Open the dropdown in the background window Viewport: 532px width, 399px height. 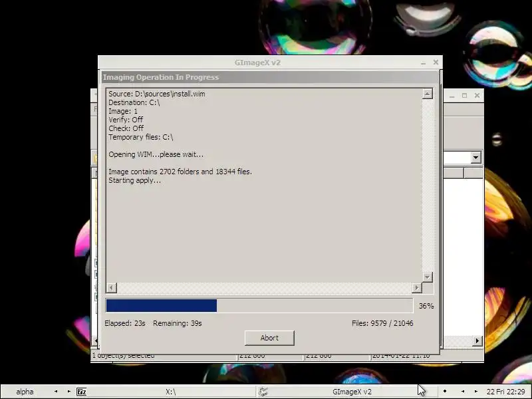pos(475,158)
